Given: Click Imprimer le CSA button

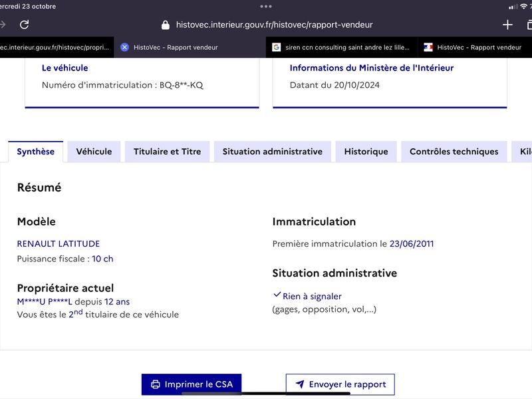Looking at the screenshot, I should click(x=192, y=384).
